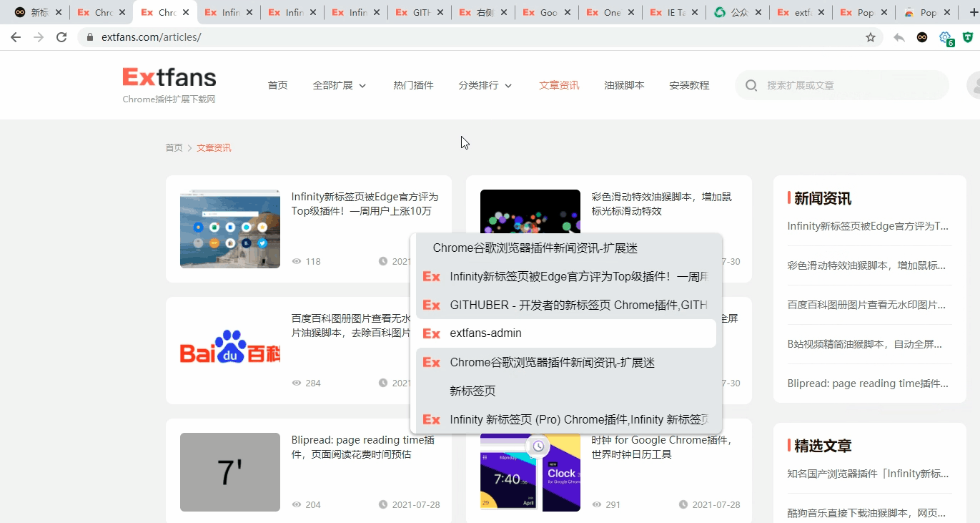Close the One tab
Screen dimensions: 980x523
630,13
